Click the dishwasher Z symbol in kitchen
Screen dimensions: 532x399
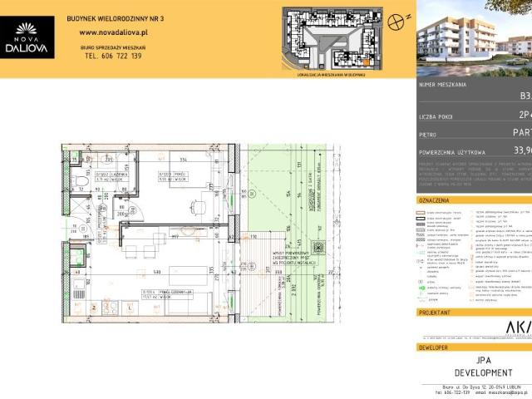click(94, 308)
